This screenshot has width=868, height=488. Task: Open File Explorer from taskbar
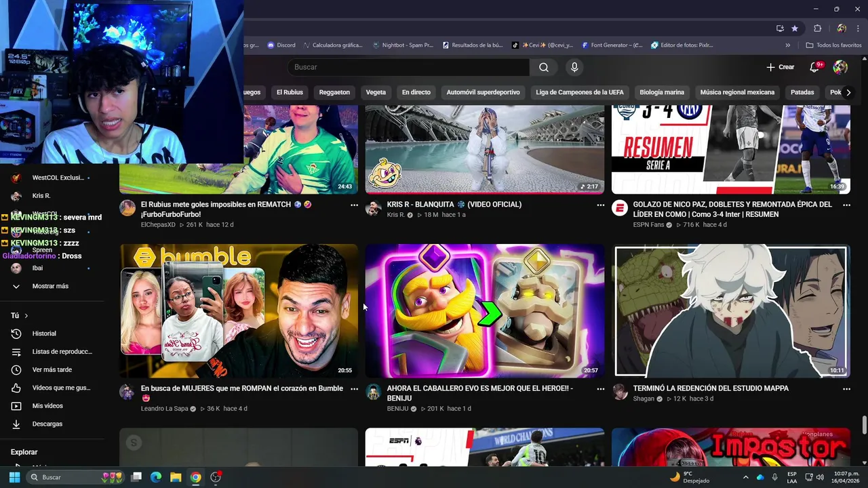[176, 477]
